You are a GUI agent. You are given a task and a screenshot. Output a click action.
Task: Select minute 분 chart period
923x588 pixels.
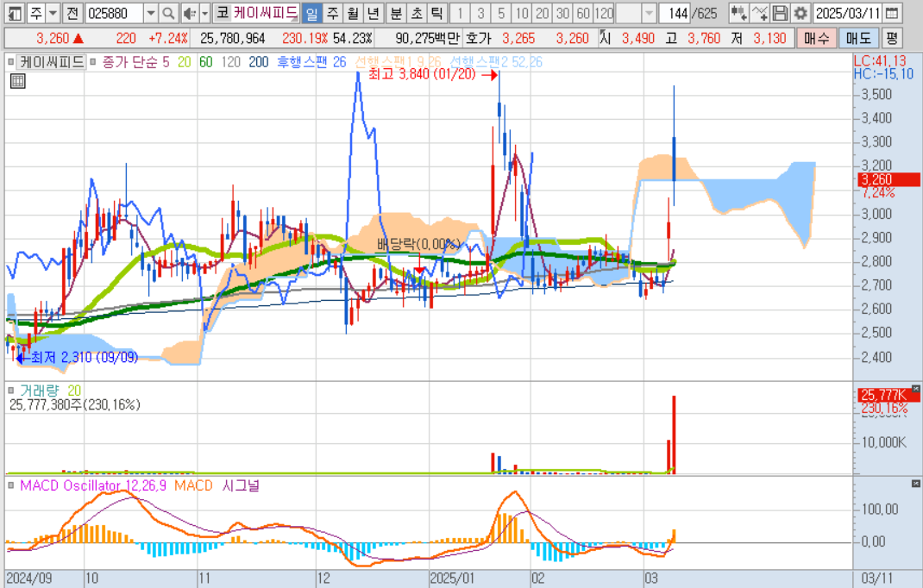[x=396, y=12]
